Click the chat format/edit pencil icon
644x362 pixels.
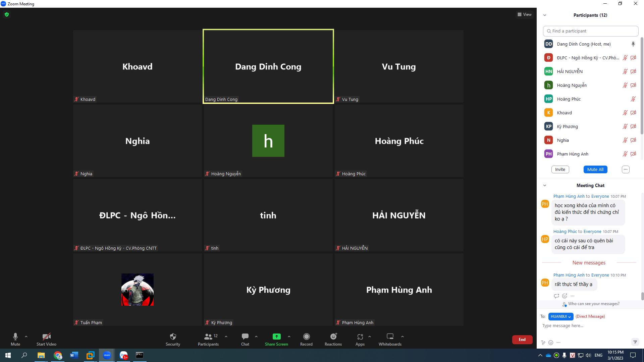coord(543,343)
